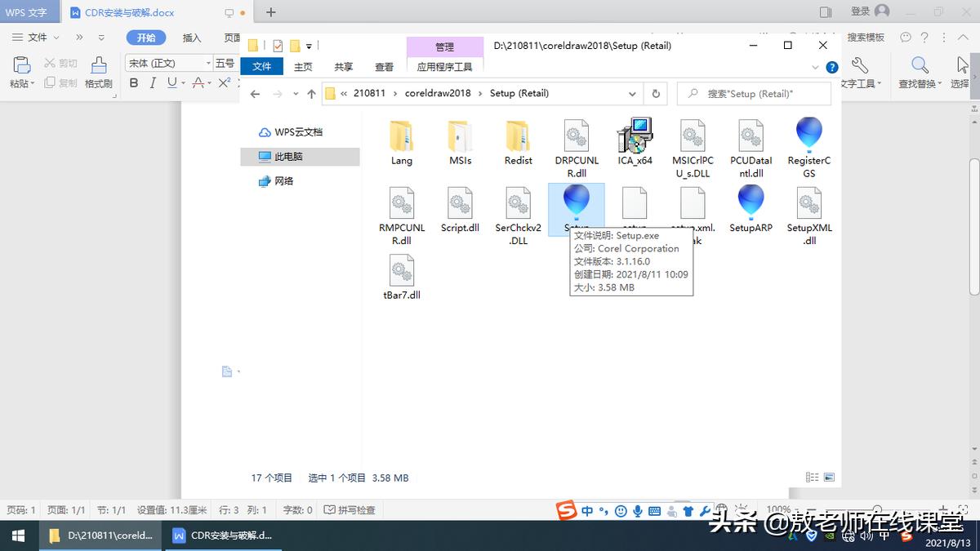This screenshot has height=551, width=980.
Task: Switch to the 插入 ribbon tab
Action: pyautogui.click(x=194, y=38)
